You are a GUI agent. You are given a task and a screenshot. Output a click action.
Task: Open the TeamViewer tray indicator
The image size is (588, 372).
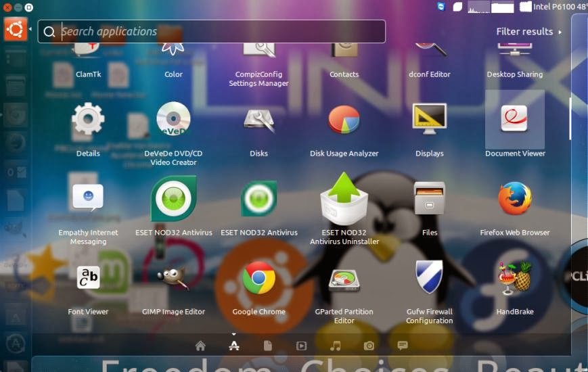click(441, 6)
